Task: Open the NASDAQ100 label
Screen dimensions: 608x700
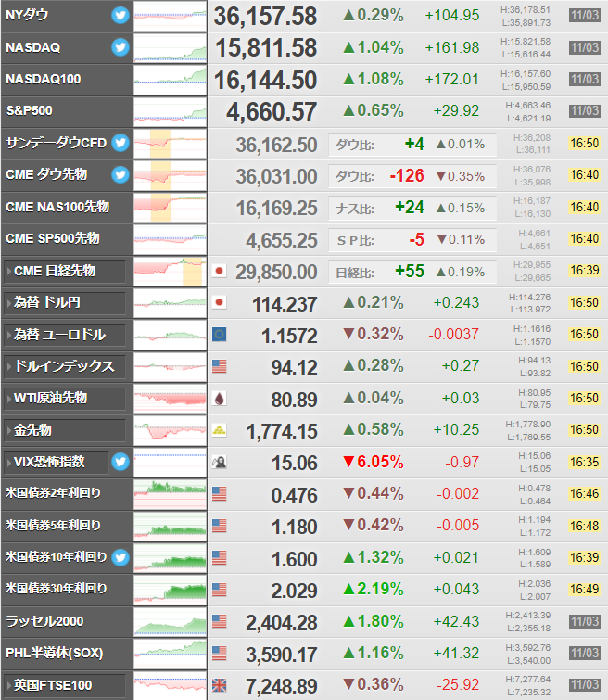Action: pos(44,79)
